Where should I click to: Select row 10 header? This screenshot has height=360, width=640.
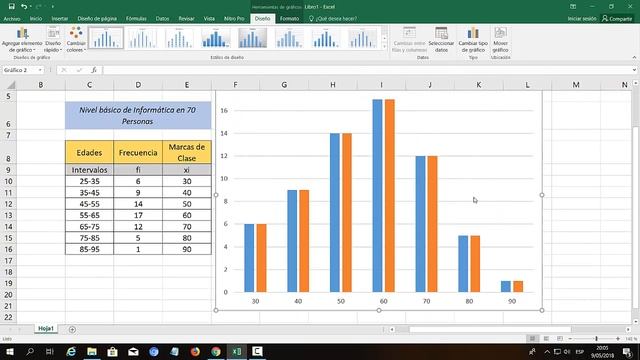[x=9, y=181]
